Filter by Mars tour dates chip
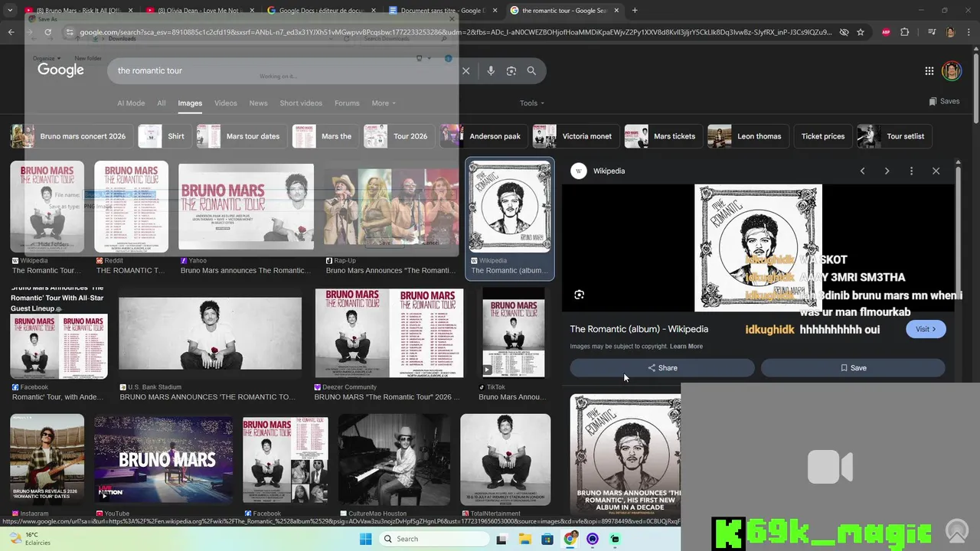The height and width of the screenshot is (551, 980). coord(241,136)
